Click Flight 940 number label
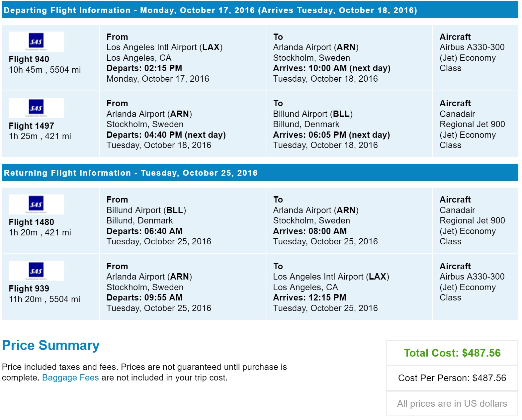Image resolution: width=522 pixels, height=420 pixels. point(29,59)
